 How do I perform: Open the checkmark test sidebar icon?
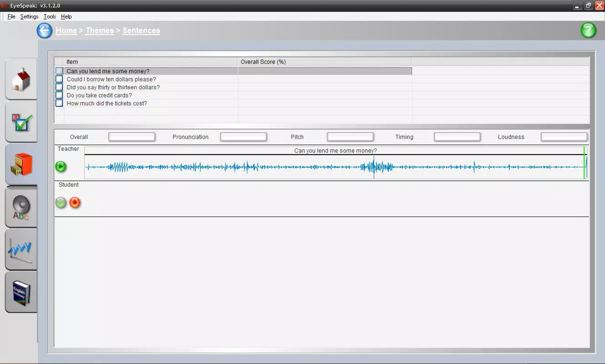21,122
